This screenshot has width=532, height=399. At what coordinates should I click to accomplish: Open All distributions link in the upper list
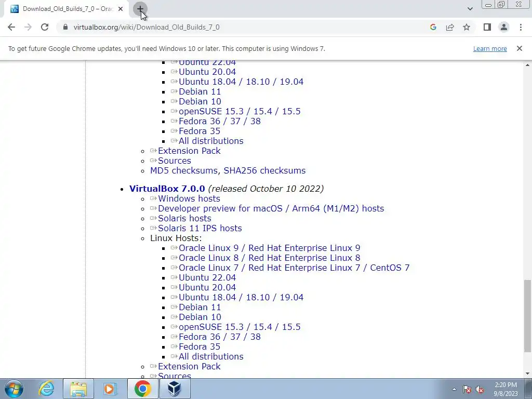[211, 141]
